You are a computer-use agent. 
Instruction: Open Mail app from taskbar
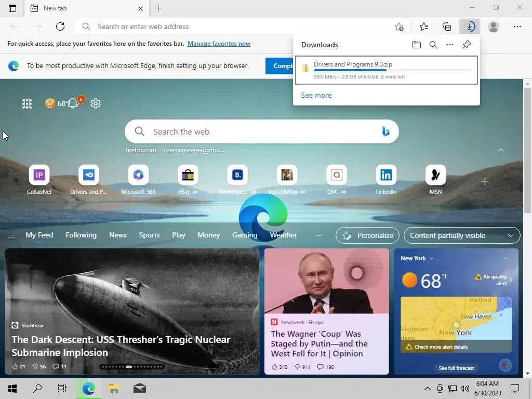[x=139, y=389]
